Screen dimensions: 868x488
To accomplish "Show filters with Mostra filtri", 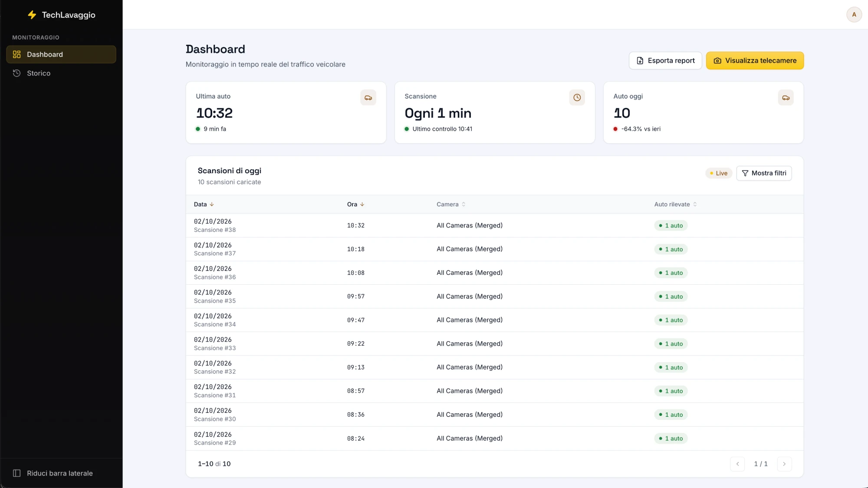I will pos(764,173).
